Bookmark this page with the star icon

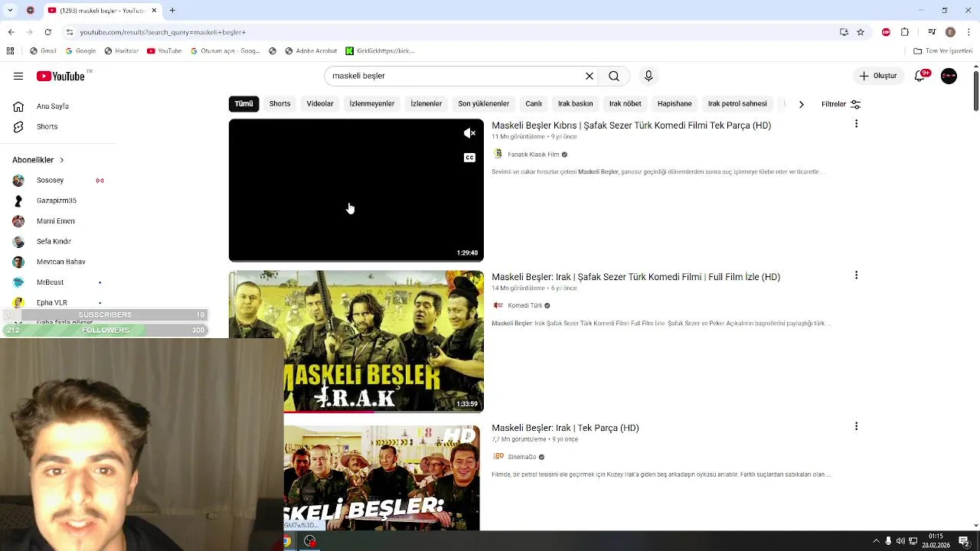[861, 32]
